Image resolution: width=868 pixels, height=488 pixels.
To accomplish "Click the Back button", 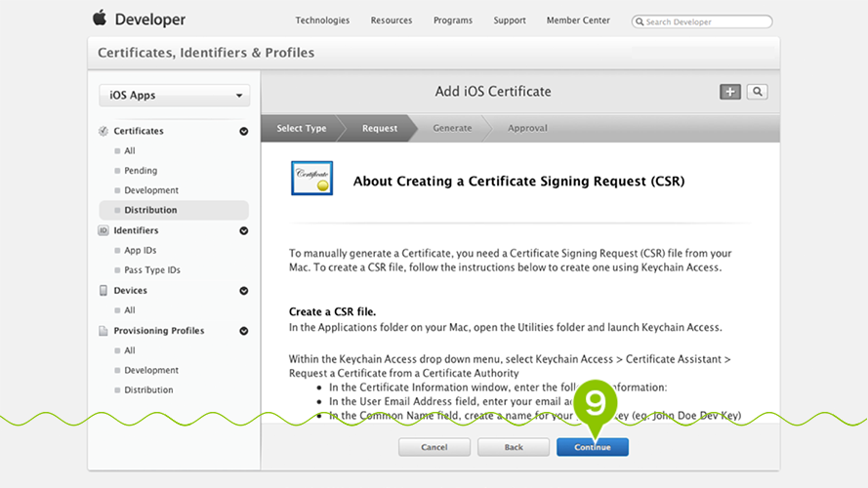I will tap(514, 447).
